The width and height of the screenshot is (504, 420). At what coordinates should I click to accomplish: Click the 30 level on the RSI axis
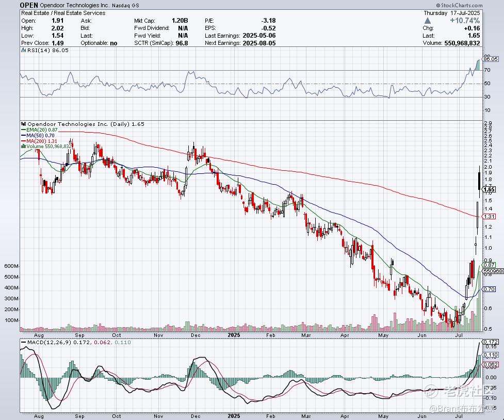coord(487,97)
